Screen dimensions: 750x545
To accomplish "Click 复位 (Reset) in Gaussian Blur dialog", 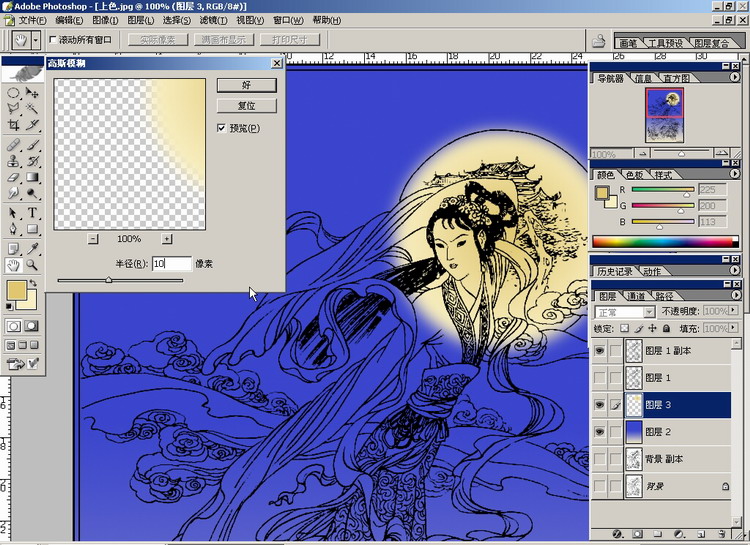I will click(246, 106).
